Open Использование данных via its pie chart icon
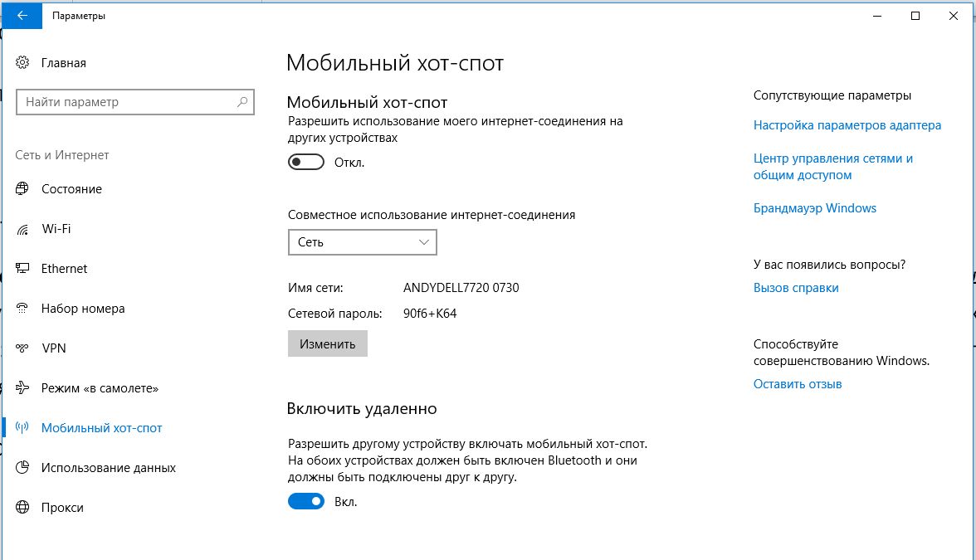This screenshot has width=976, height=560. pyautogui.click(x=22, y=467)
